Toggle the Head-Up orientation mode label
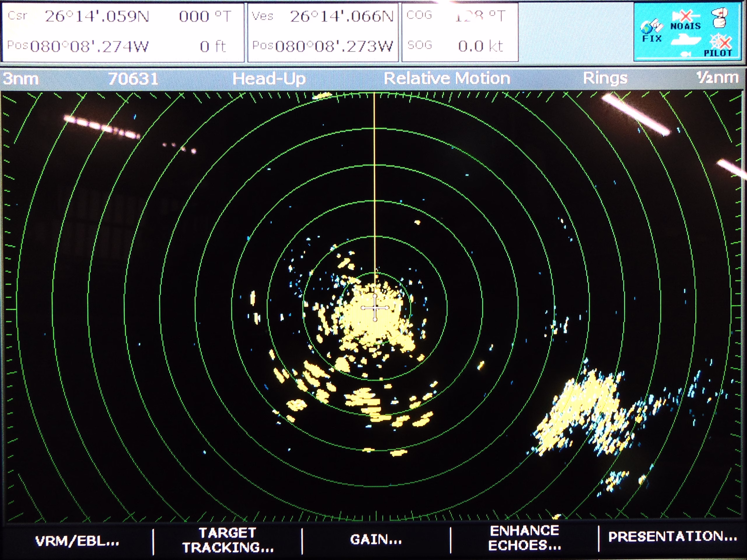 (269, 79)
